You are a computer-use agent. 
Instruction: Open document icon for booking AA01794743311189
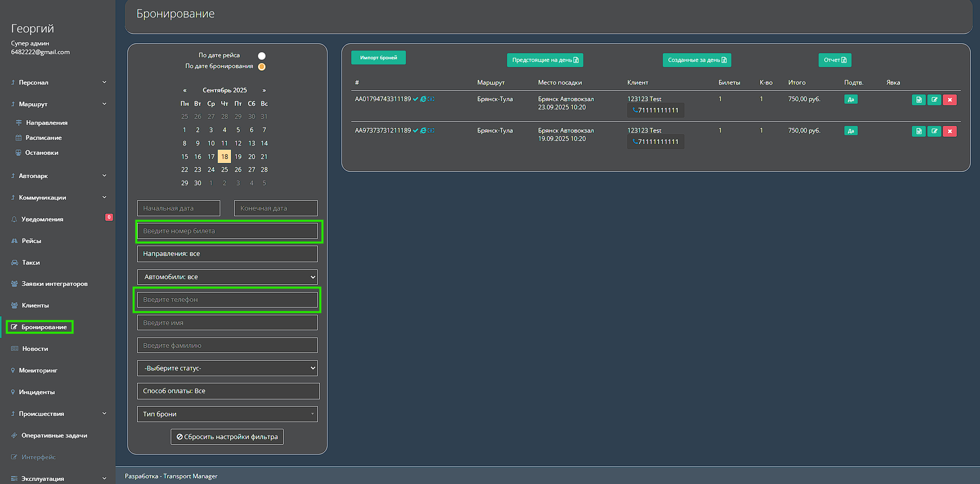(x=919, y=100)
